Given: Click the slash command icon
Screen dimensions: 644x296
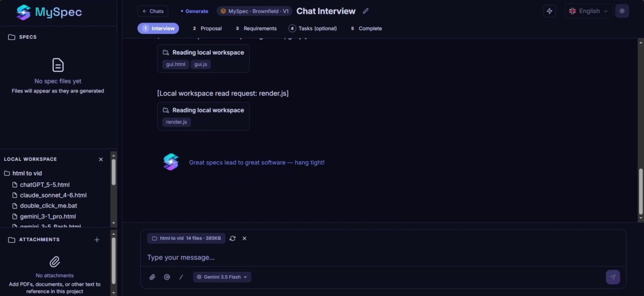Looking at the screenshot, I should pos(181,277).
